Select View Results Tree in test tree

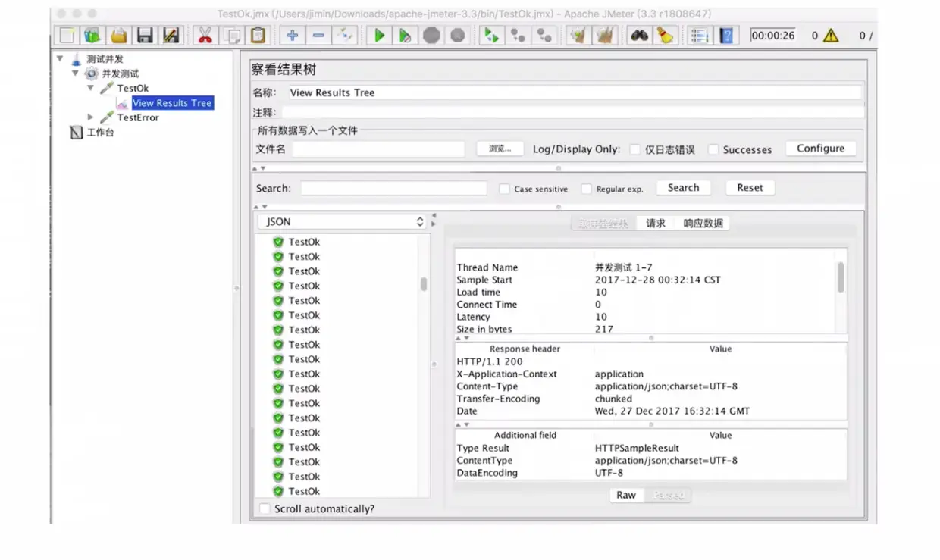coord(172,103)
